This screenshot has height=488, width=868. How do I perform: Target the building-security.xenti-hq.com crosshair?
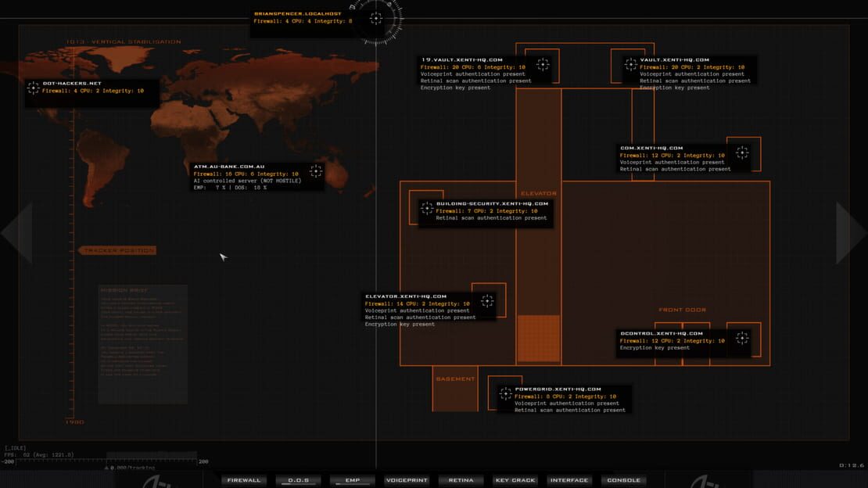coord(427,208)
